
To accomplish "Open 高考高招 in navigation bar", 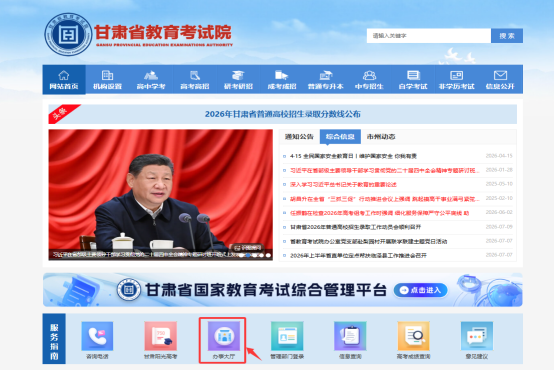I will click(x=195, y=80).
